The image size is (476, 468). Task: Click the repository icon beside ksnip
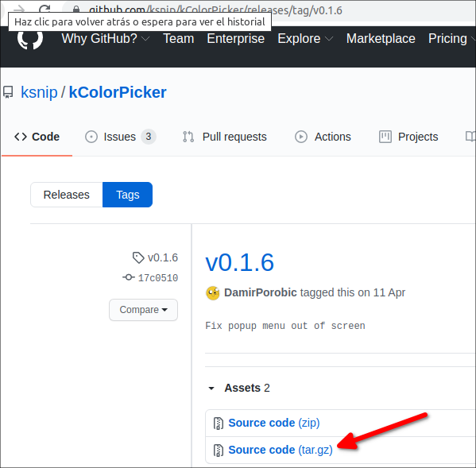(x=8, y=92)
